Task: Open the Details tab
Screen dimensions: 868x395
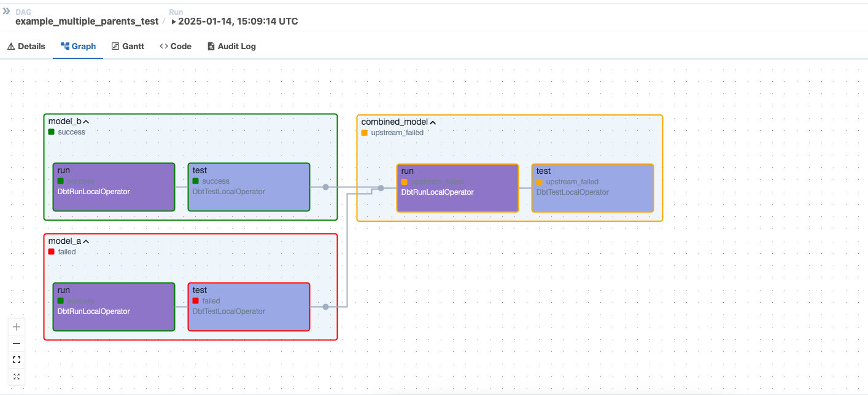Action: pyautogui.click(x=26, y=46)
